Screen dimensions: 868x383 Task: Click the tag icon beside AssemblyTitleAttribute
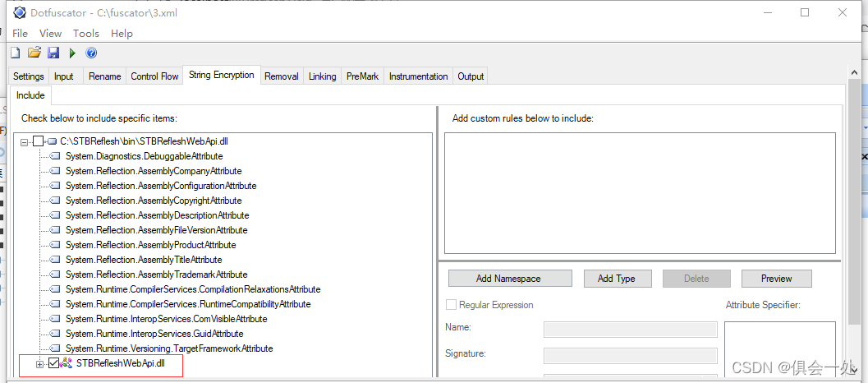click(56, 260)
